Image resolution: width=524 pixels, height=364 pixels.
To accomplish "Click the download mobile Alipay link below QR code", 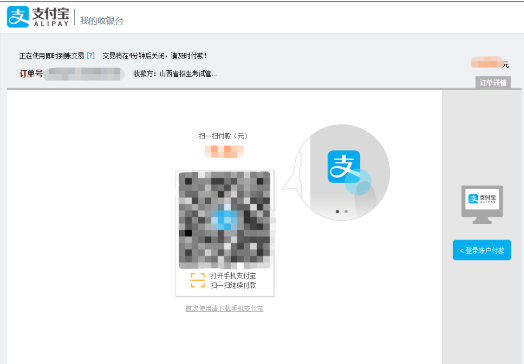I will point(225,309).
